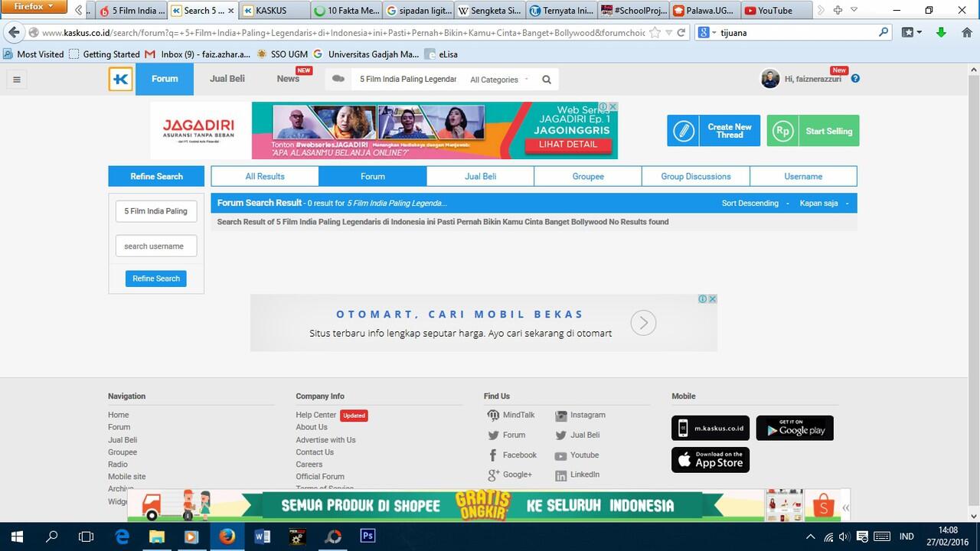Click the Create New Thread button
This screenshot has width=980, height=551.
(x=714, y=131)
